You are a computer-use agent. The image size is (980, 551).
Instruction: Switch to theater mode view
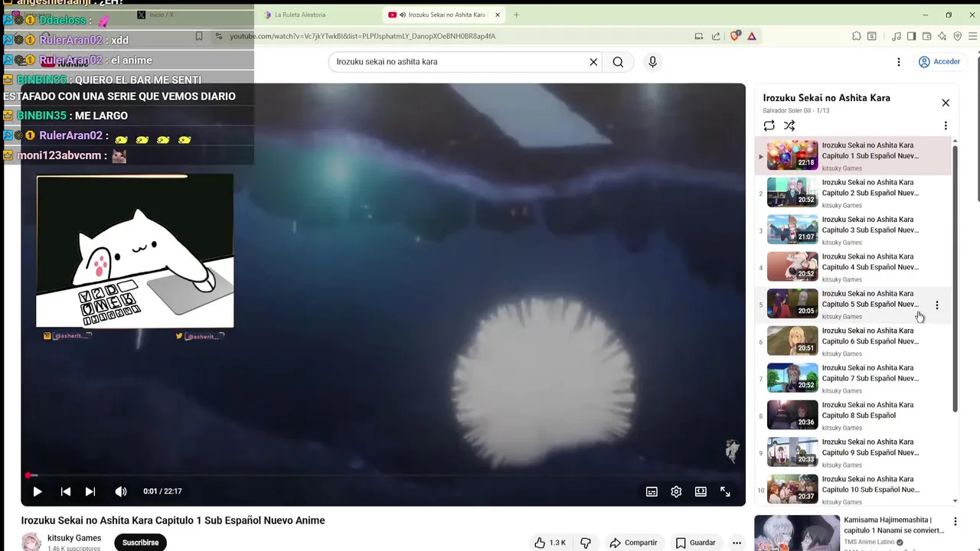(x=701, y=492)
